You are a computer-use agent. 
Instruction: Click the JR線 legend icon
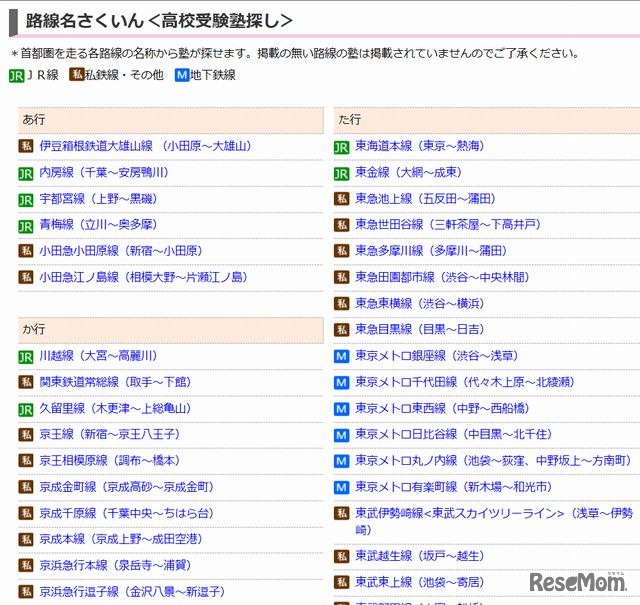tap(16, 76)
